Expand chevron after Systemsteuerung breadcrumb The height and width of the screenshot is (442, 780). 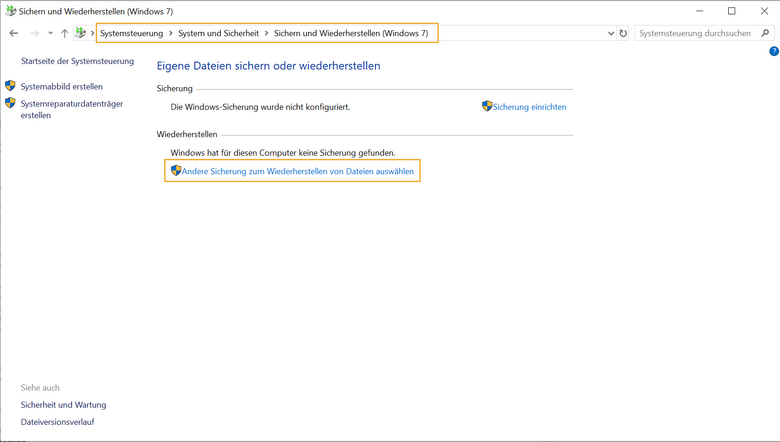point(171,33)
